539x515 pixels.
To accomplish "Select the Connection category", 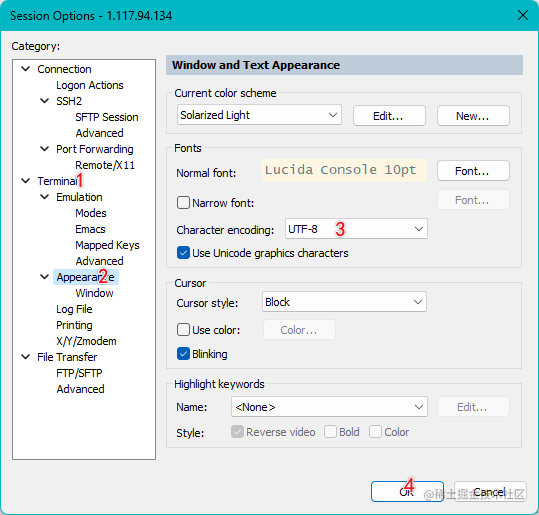I will point(64,69).
